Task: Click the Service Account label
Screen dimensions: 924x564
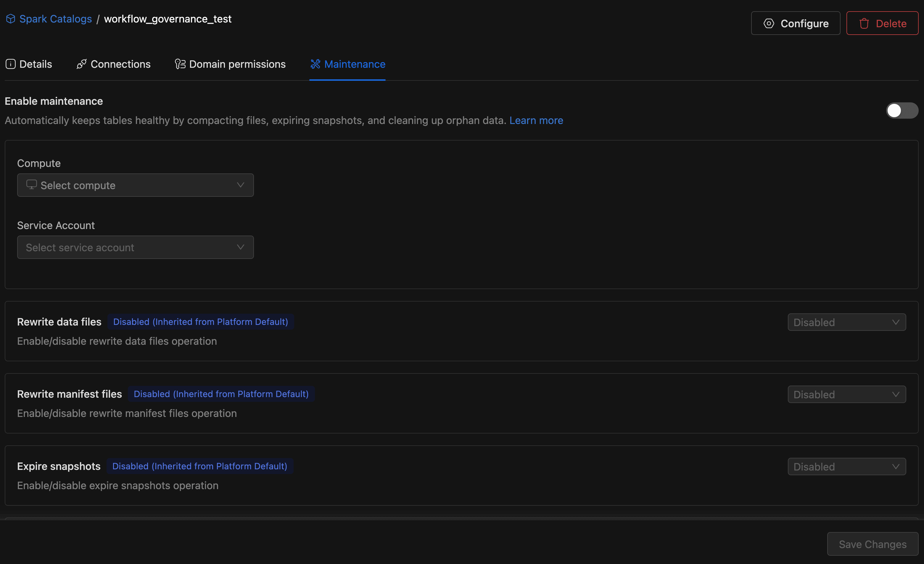Action: pos(56,225)
